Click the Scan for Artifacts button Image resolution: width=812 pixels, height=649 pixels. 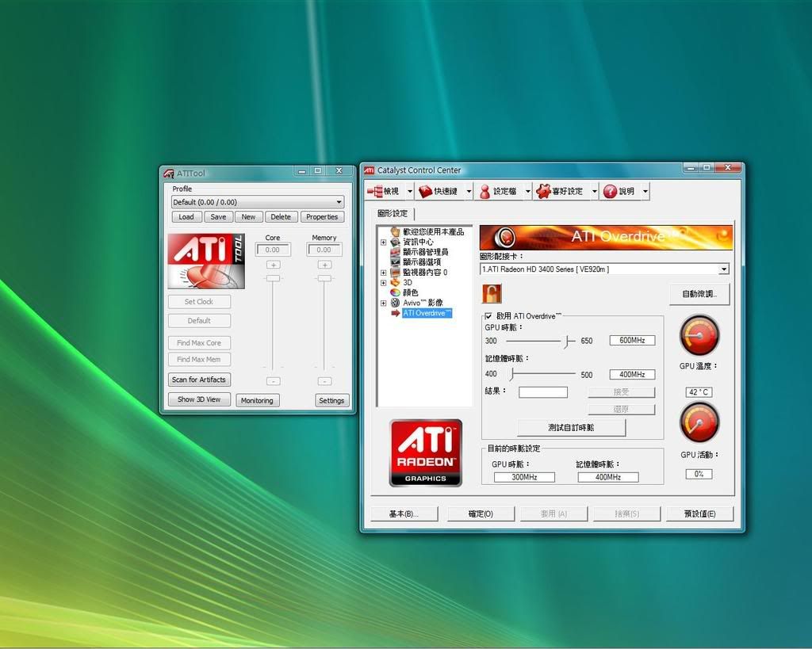[199, 380]
